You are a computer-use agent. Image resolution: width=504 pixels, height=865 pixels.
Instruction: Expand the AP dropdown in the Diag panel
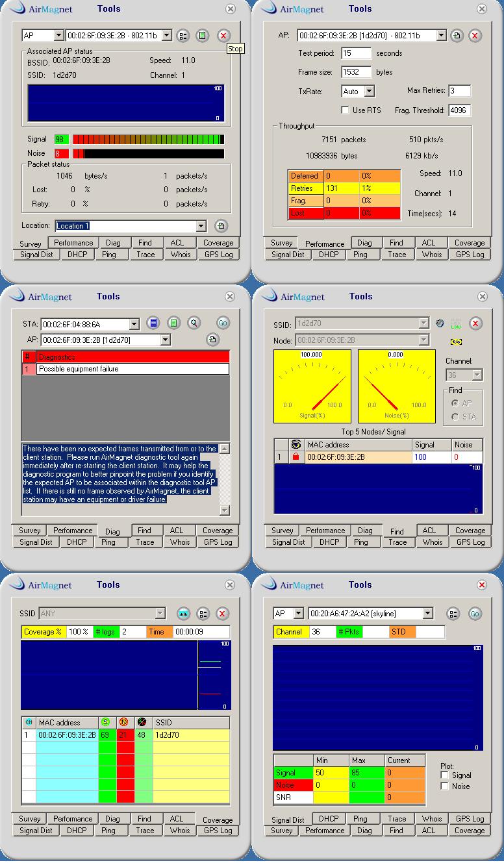166,340
